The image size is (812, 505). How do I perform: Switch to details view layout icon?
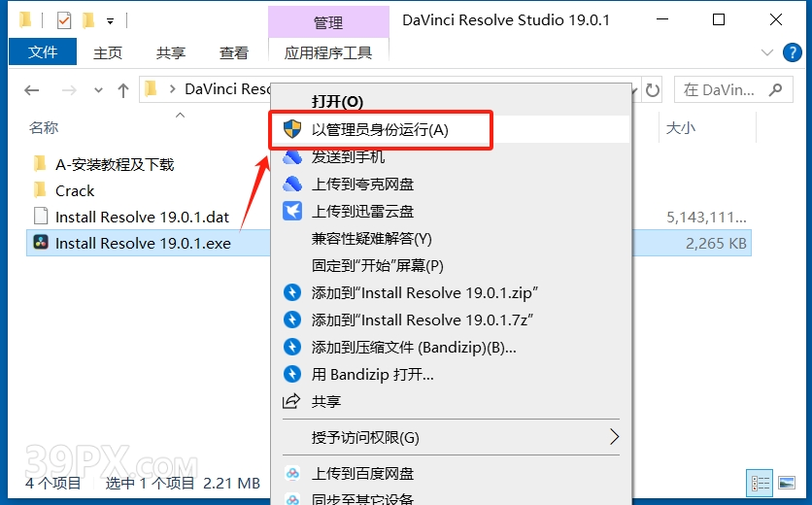coord(760,483)
